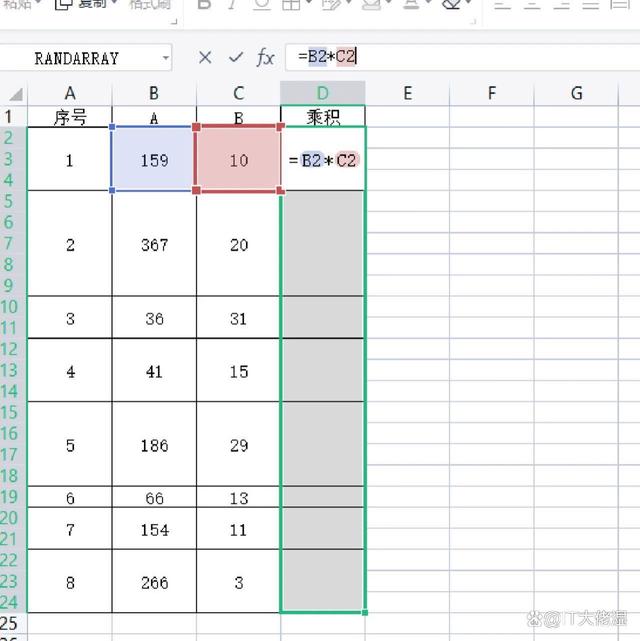Click the cell containing 66
This screenshot has height=641, width=640.
coord(154,498)
